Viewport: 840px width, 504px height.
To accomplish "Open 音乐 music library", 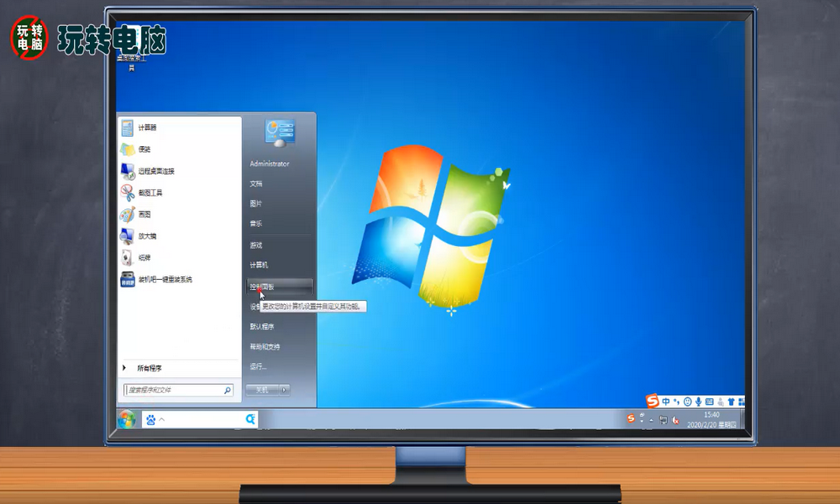I will 256,223.
